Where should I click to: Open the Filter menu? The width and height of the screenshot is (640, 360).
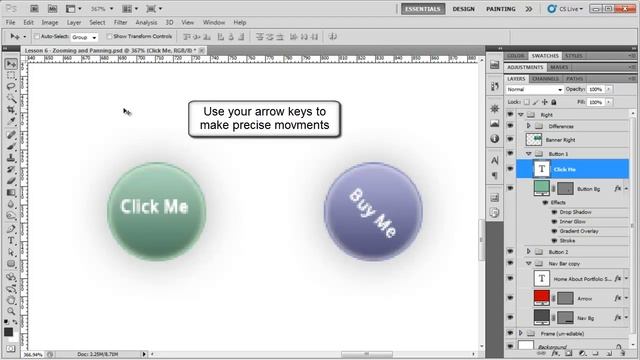pyautogui.click(x=120, y=22)
